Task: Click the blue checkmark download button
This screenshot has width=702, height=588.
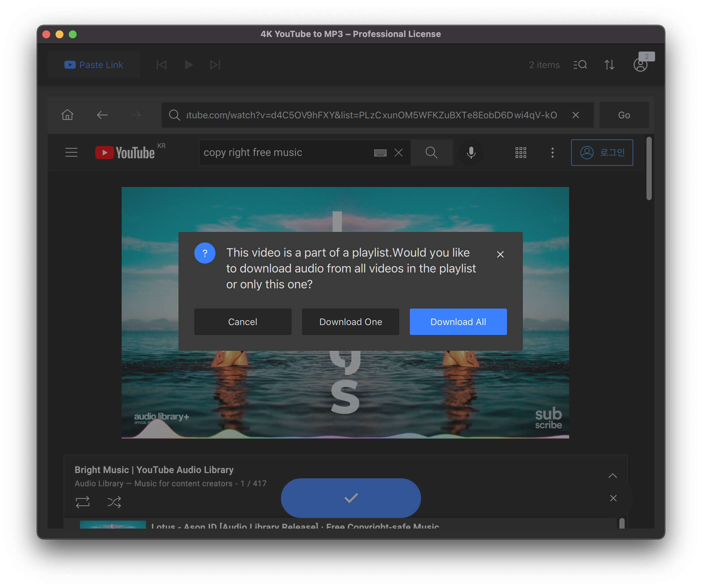Action: [351, 498]
